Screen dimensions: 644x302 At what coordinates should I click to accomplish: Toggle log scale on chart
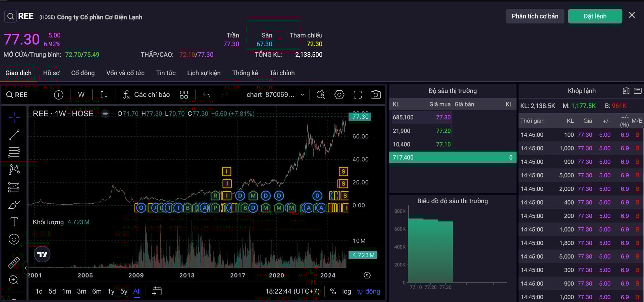(346, 291)
